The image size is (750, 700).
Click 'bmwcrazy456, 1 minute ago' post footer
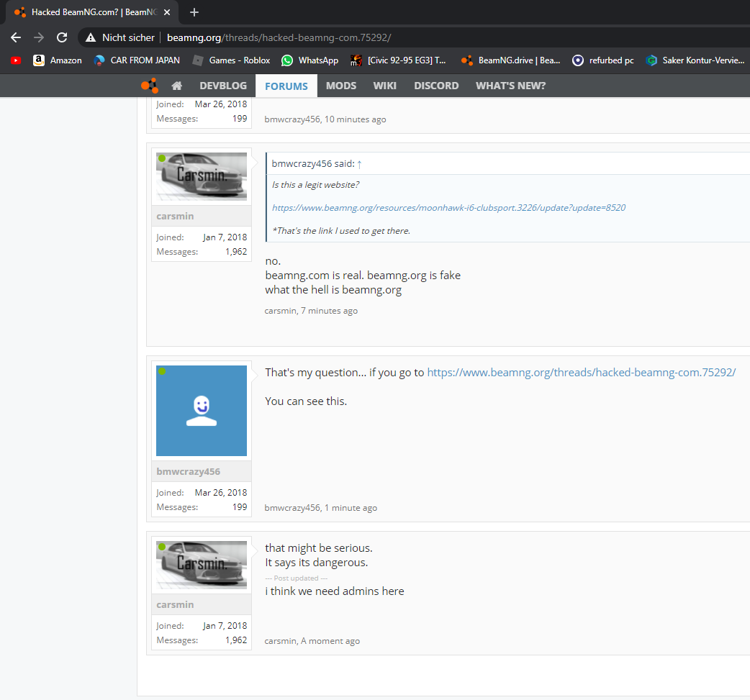(321, 508)
